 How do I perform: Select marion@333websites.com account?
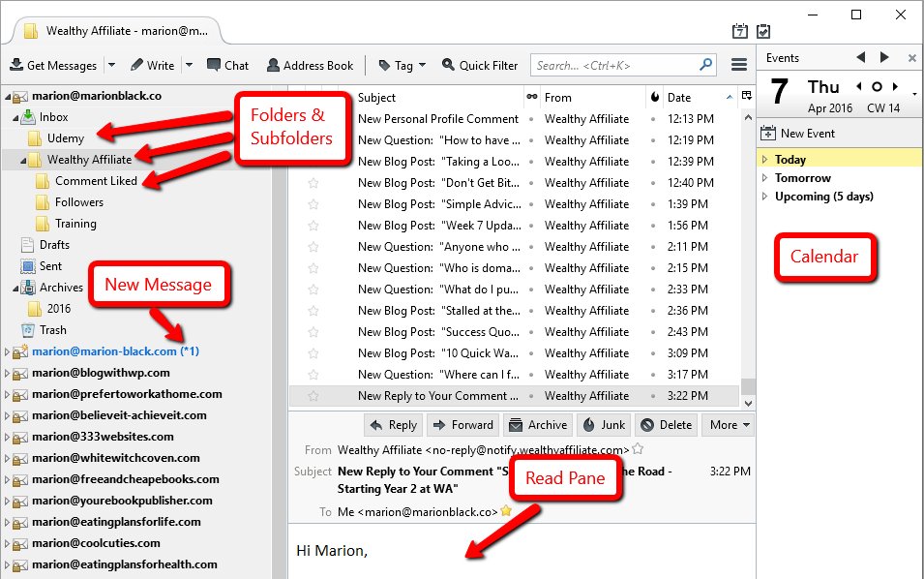tap(103, 437)
